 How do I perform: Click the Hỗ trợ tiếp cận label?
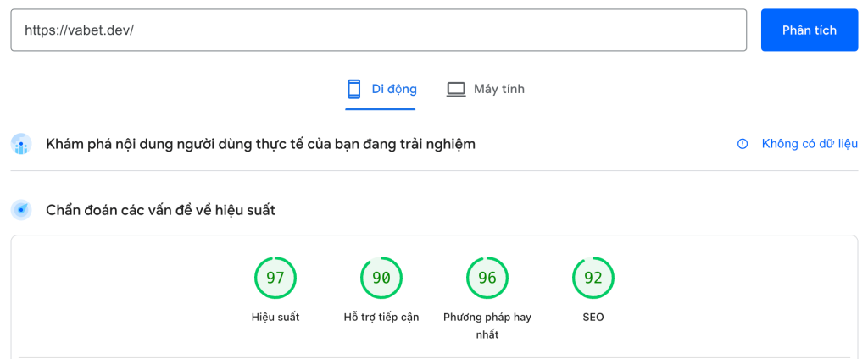tap(381, 318)
